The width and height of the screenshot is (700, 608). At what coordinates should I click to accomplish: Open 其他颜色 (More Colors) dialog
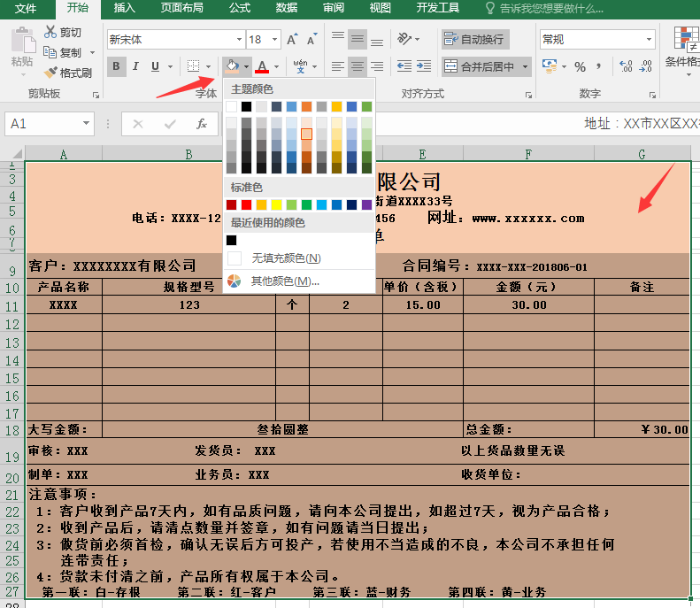click(x=298, y=281)
